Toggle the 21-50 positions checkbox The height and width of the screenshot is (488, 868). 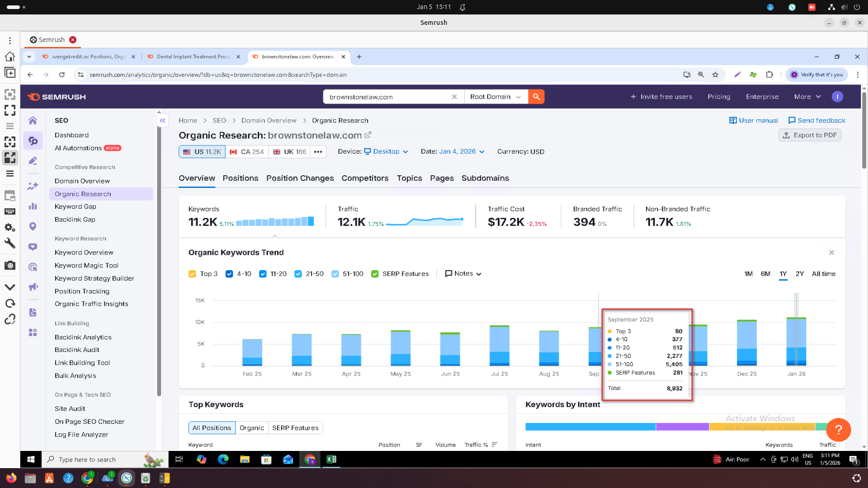coord(298,274)
